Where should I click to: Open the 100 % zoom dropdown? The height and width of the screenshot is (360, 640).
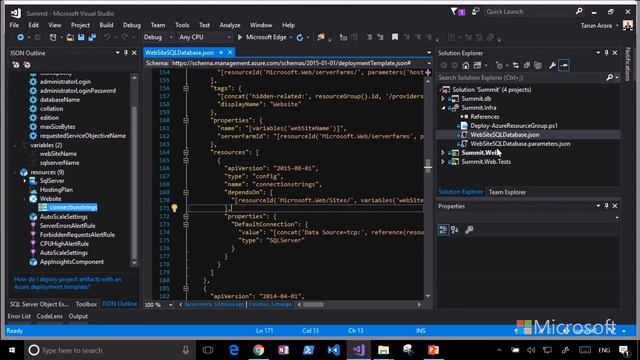pyautogui.click(x=171, y=305)
